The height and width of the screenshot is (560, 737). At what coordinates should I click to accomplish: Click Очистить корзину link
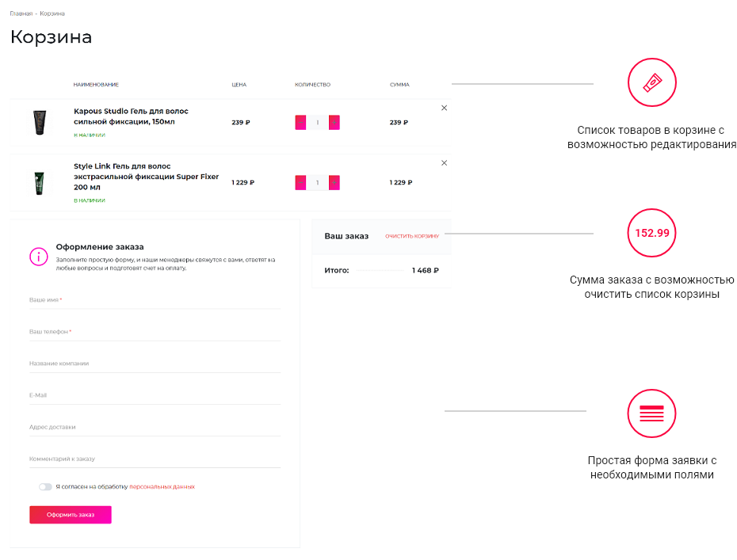(x=412, y=236)
